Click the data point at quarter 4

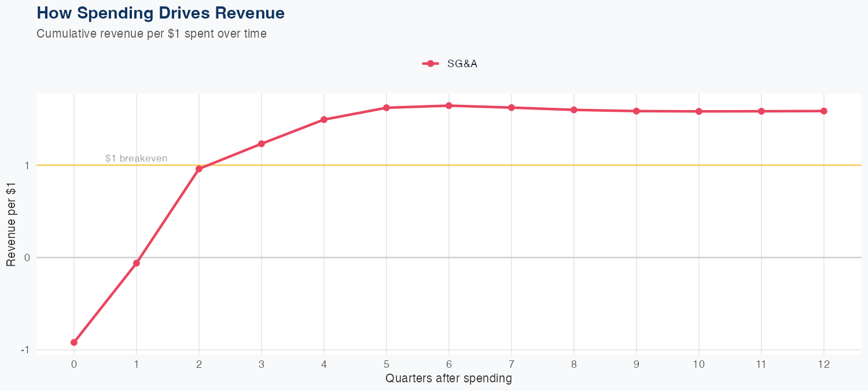(x=324, y=120)
